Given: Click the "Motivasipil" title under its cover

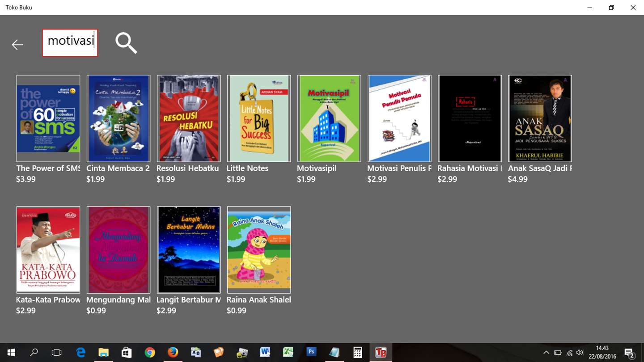Looking at the screenshot, I should pyautogui.click(x=317, y=168).
